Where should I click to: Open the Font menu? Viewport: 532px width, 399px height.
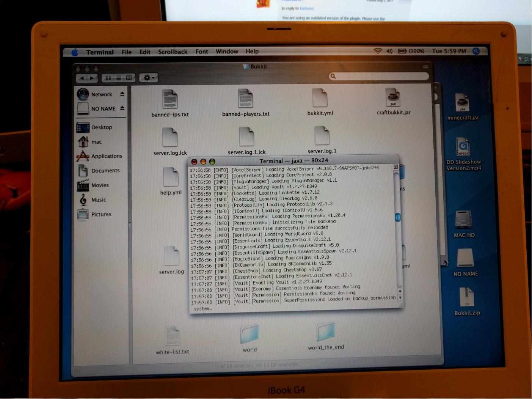(x=202, y=51)
